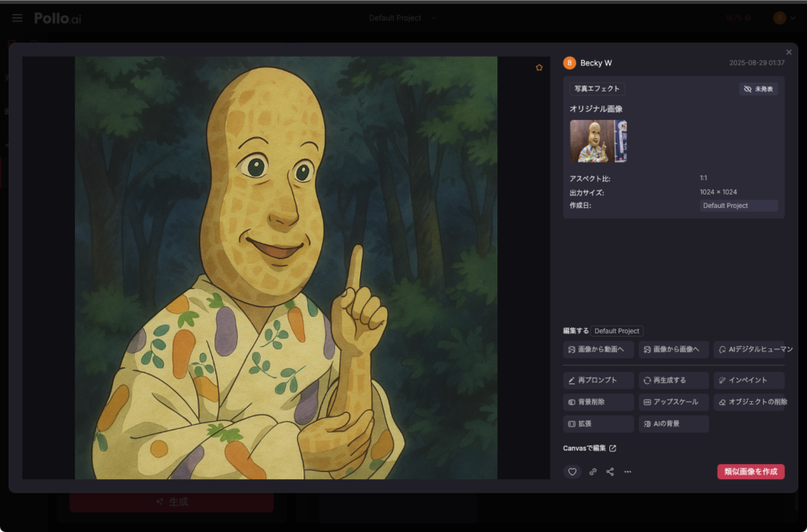Open the hamburger menu in header
This screenshot has width=807, height=532.
coord(17,18)
